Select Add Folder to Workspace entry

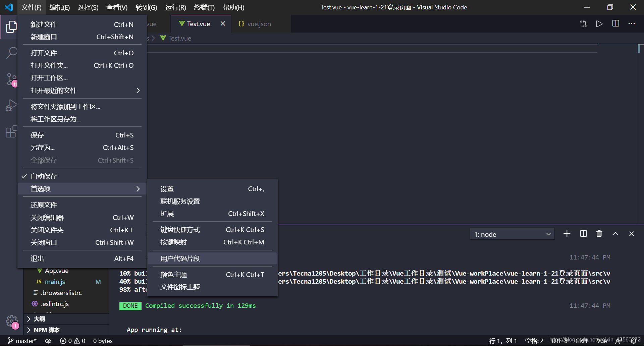tap(82, 107)
